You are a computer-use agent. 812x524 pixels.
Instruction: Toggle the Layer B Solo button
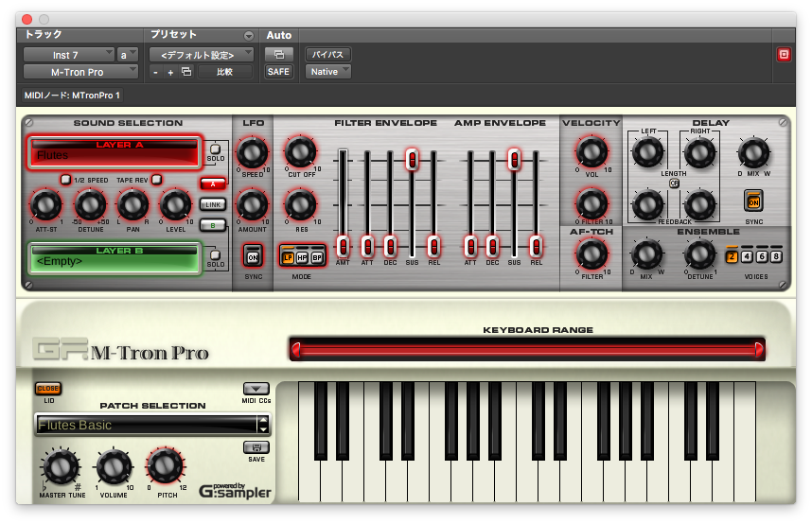tap(215, 254)
